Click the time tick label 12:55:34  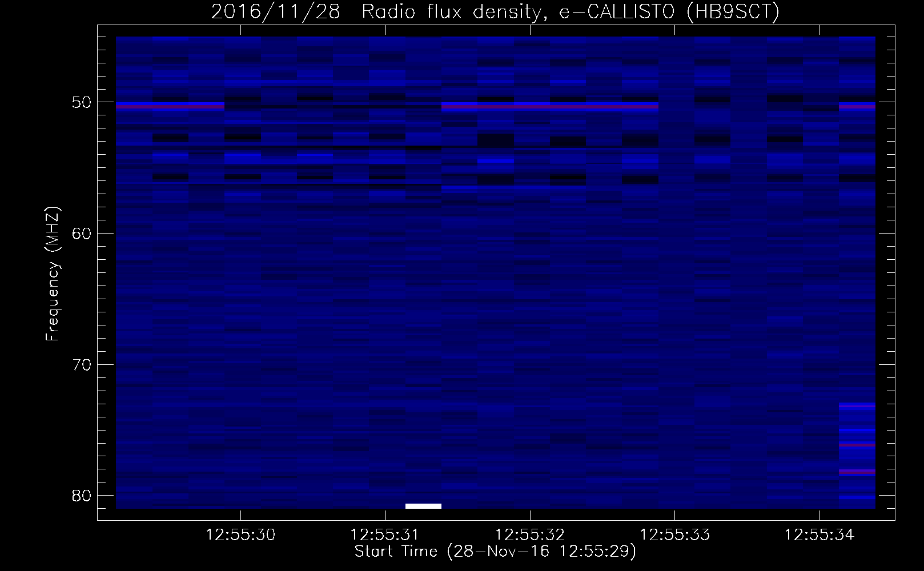click(819, 535)
